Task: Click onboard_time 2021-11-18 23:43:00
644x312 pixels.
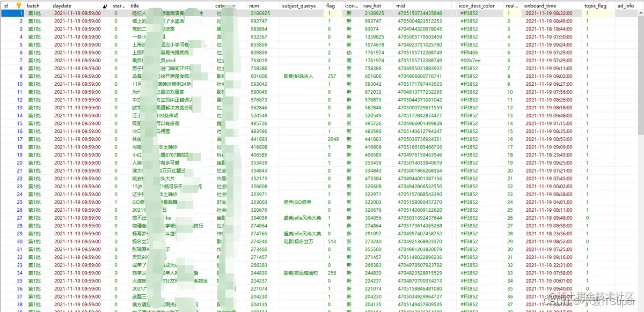Action: click(x=548, y=155)
